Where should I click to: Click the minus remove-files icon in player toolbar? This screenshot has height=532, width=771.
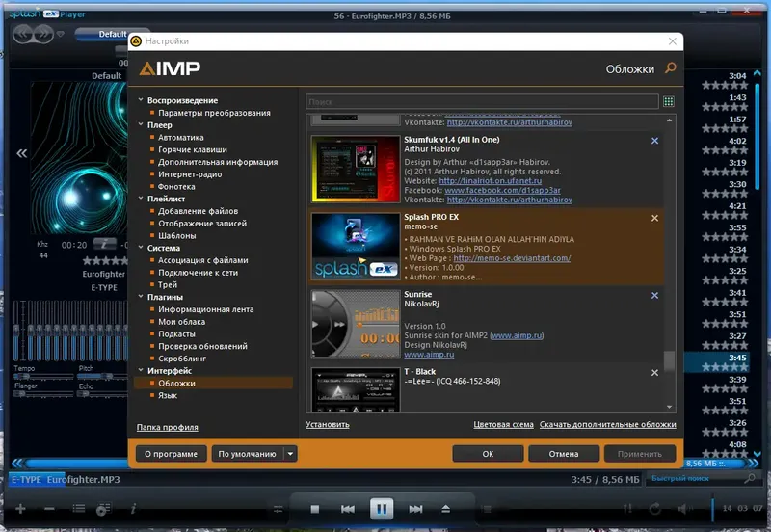[x=49, y=509]
